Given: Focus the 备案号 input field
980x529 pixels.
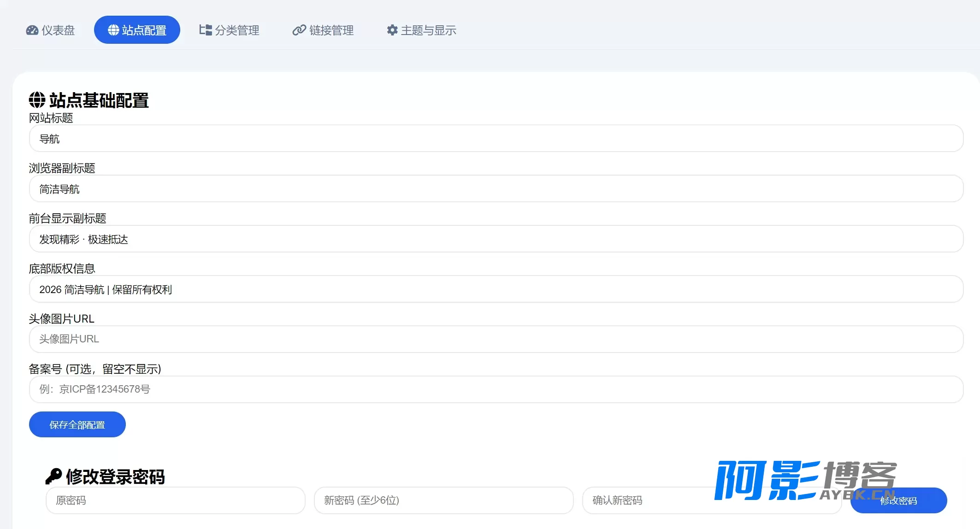Looking at the screenshot, I should (x=496, y=389).
